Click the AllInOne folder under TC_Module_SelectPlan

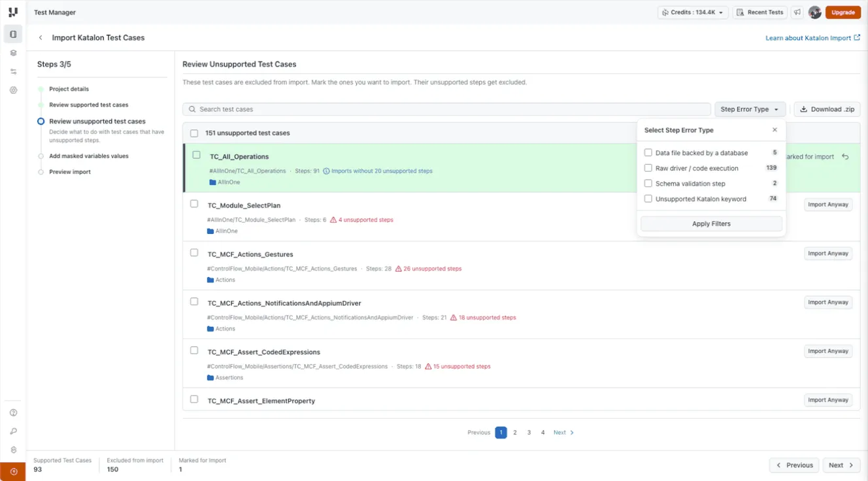pos(222,231)
